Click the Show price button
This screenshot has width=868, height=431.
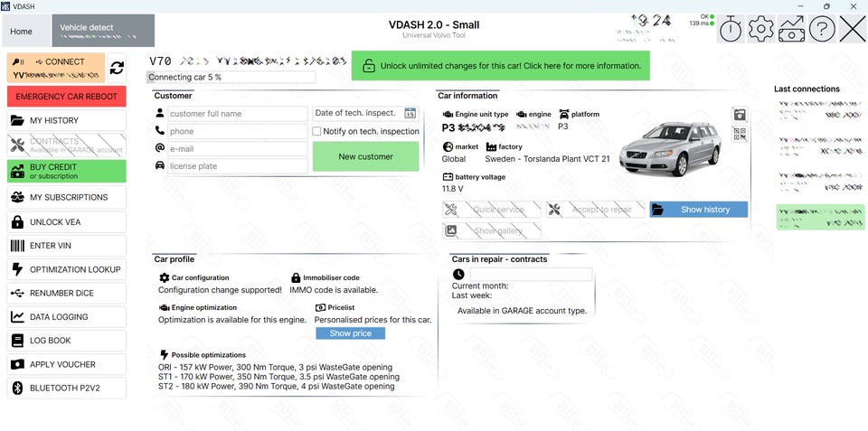(x=351, y=333)
